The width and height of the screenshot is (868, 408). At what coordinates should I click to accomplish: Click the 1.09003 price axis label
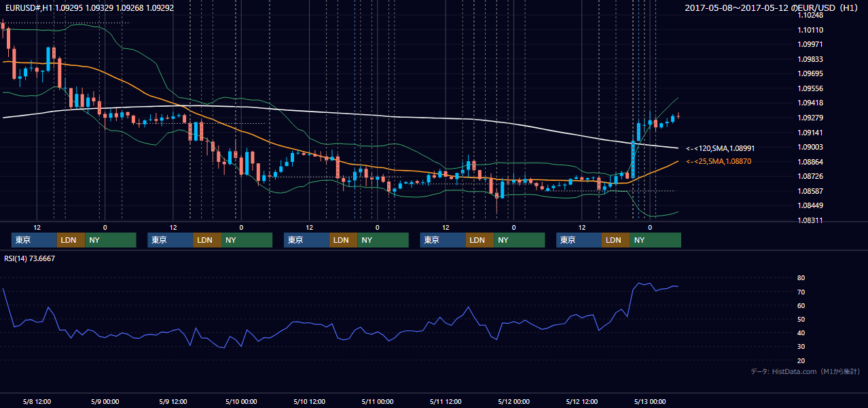pos(810,147)
